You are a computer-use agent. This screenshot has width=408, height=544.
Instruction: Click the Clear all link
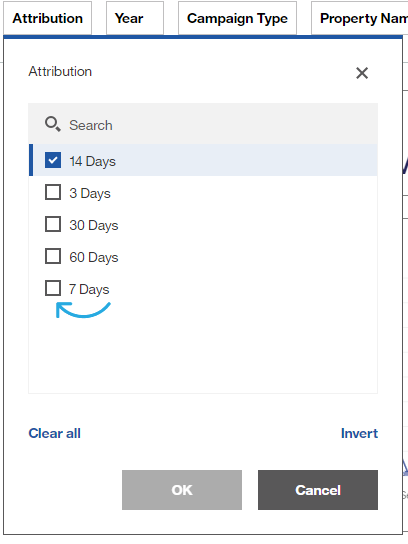[x=54, y=433]
